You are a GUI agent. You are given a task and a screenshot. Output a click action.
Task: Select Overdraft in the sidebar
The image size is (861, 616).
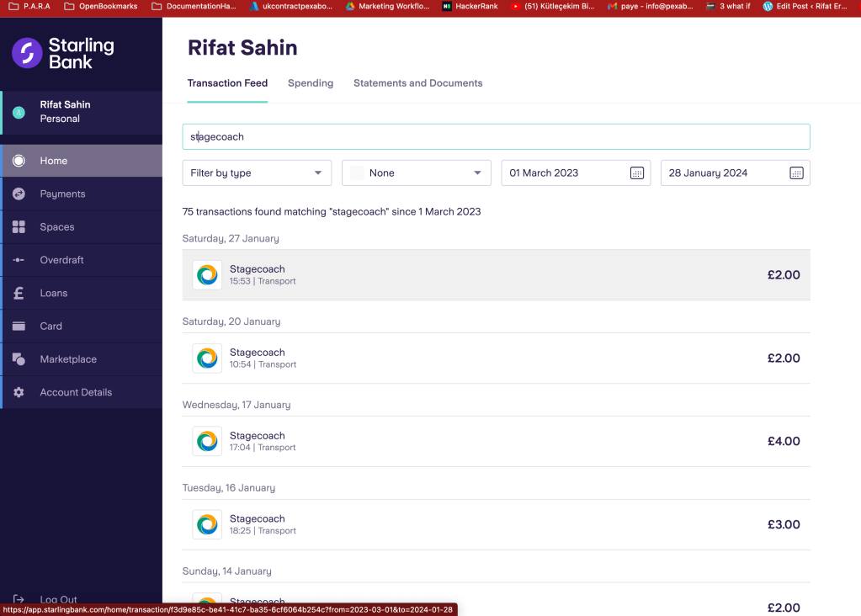[82, 260]
